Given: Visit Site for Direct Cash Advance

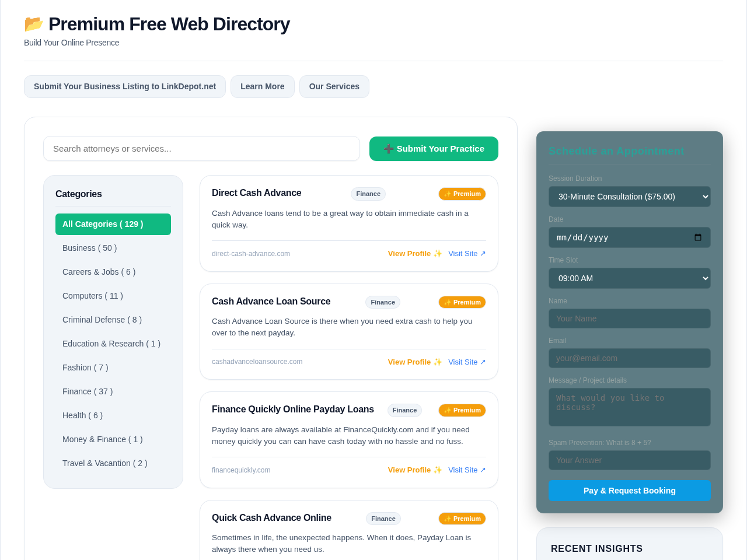Looking at the screenshot, I should pyautogui.click(x=467, y=254).
